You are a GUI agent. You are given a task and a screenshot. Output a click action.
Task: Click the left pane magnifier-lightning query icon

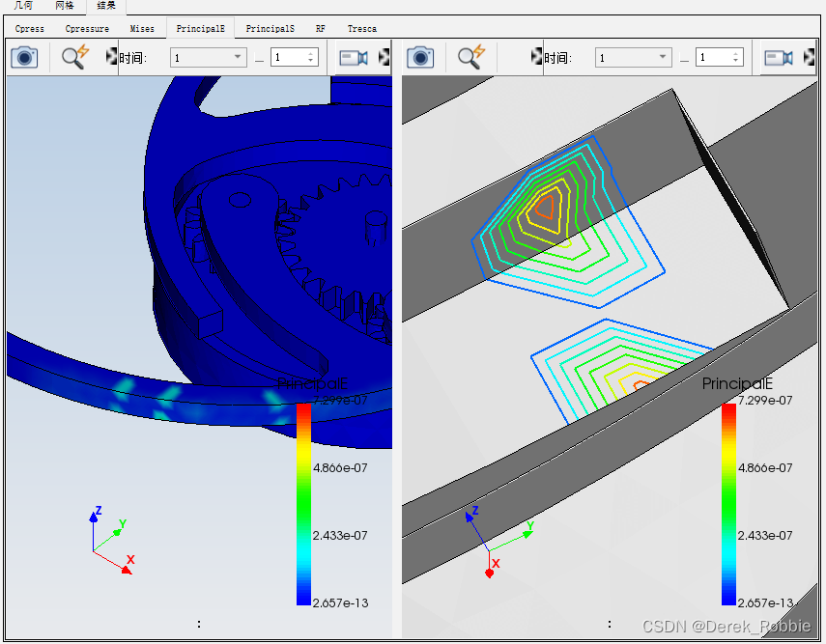click(75, 57)
